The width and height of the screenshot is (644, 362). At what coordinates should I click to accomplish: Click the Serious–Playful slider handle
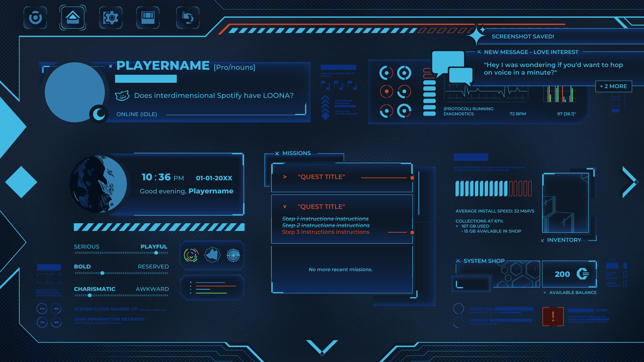click(156, 253)
